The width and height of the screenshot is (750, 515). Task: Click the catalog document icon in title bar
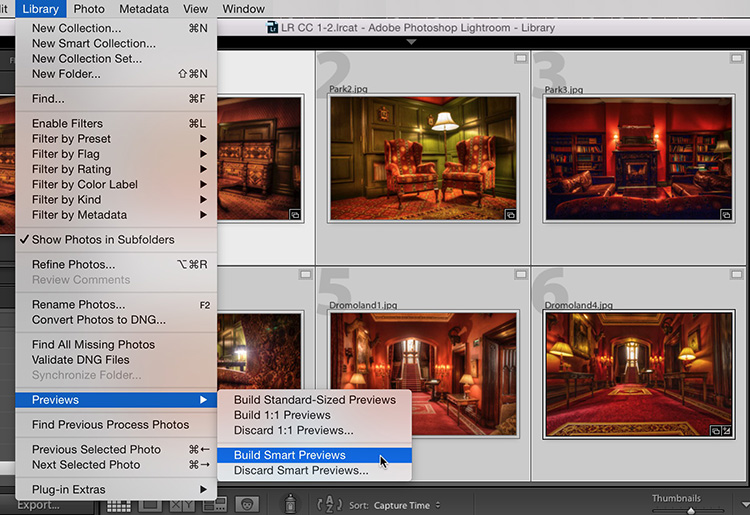[272, 27]
